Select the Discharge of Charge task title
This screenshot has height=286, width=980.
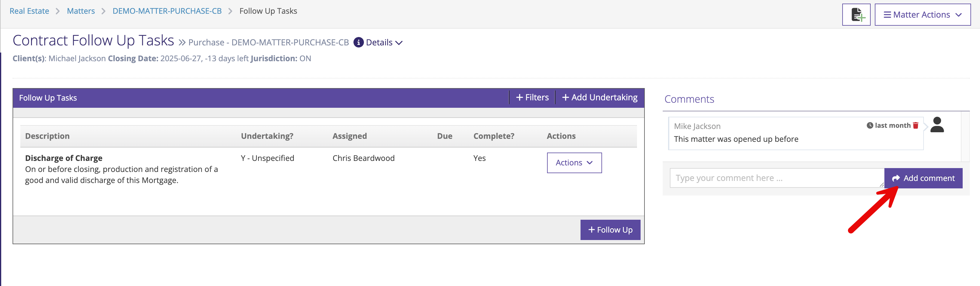(64, 158)
